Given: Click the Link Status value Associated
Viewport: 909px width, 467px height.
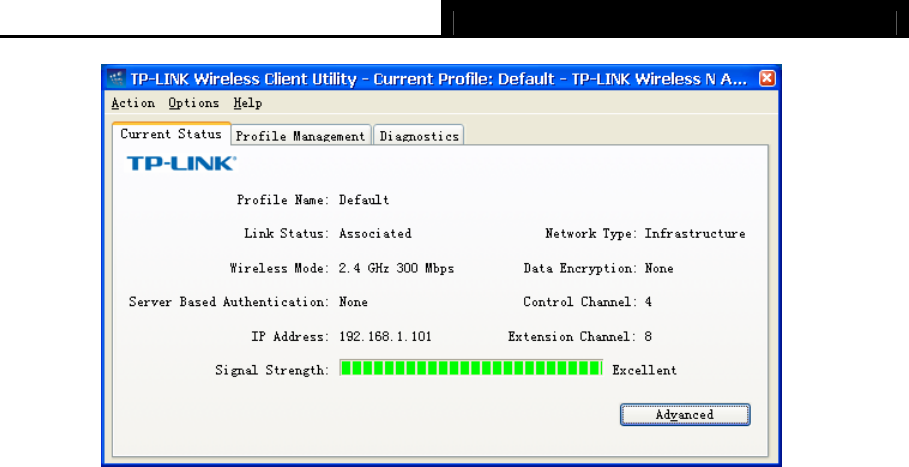Looking at the screenshot, I should [x=375, y=234].
